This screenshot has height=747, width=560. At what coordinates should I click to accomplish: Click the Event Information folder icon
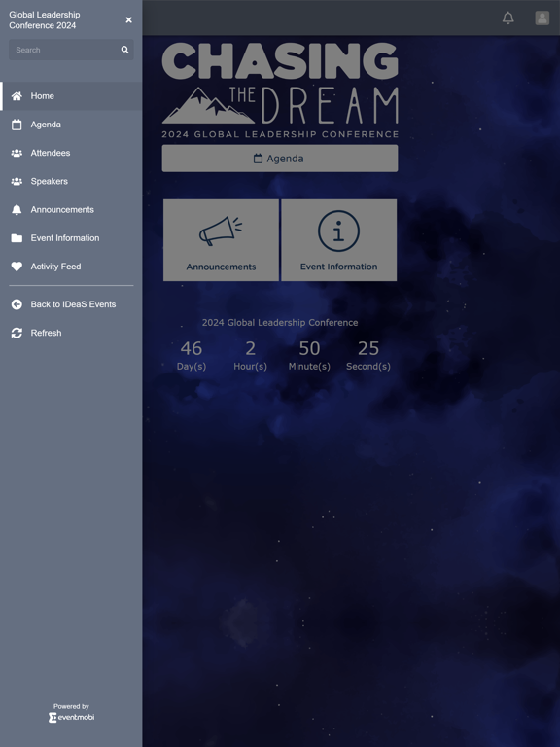click(x=17, y=238)
